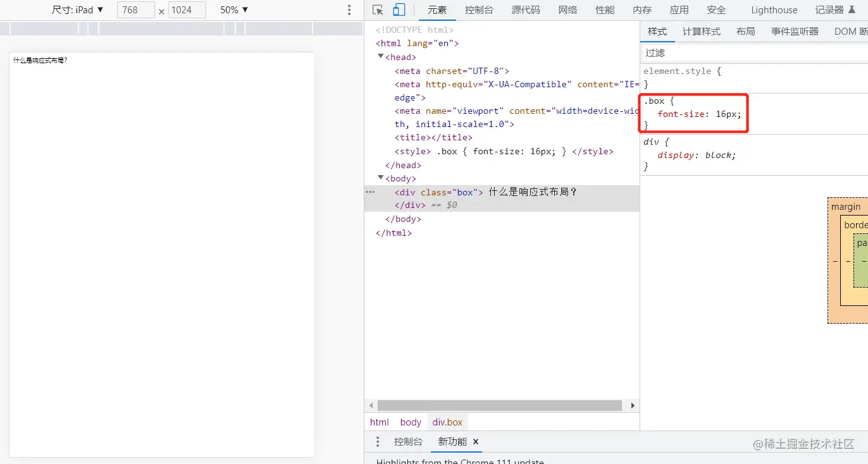Collapse the body element node
This screenshot has height=464, width=868.
381,178
